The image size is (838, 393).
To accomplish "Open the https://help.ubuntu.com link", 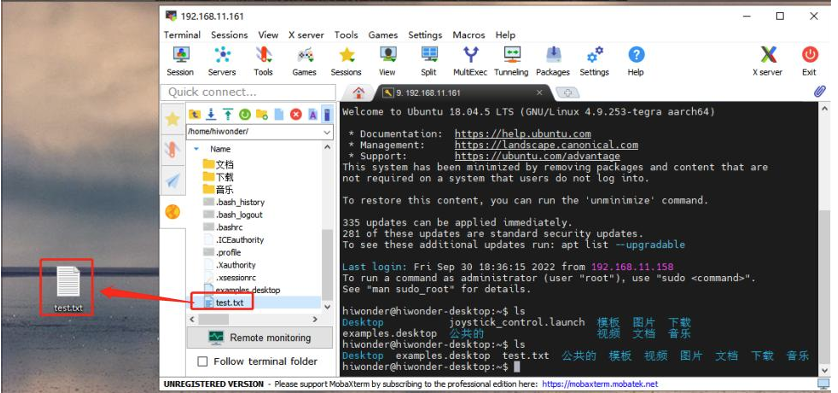I will [x=523, y=134].
